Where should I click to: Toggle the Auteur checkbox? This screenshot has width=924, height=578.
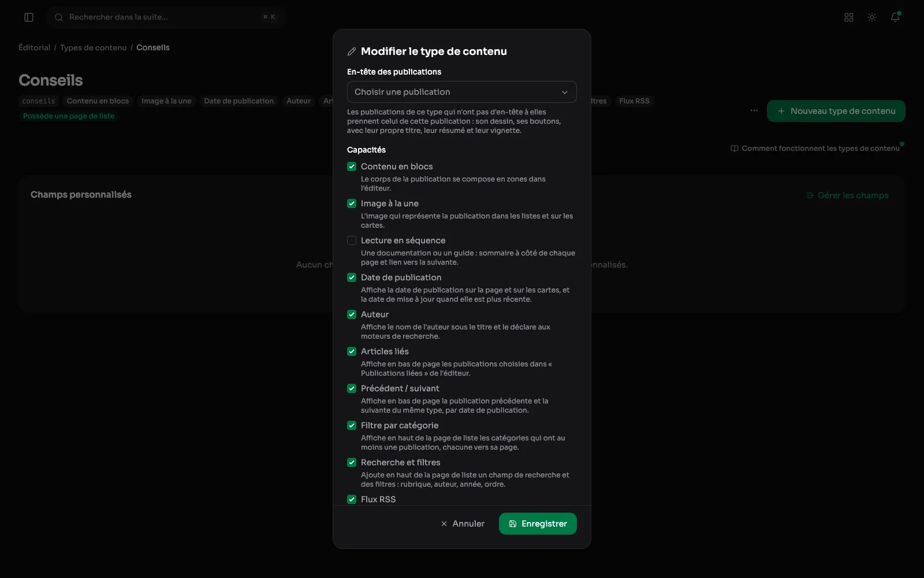point(352,314)
